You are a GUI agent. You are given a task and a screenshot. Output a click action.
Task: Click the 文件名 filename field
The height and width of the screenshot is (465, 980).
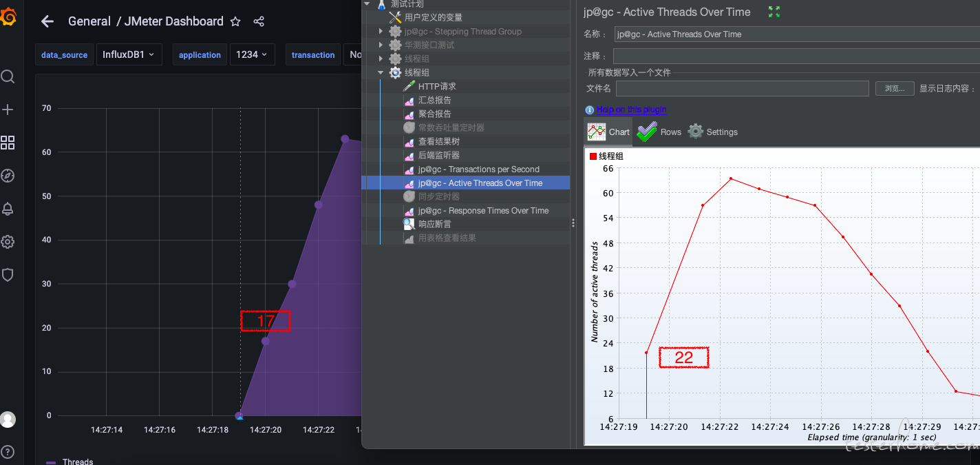click(743, 88)
